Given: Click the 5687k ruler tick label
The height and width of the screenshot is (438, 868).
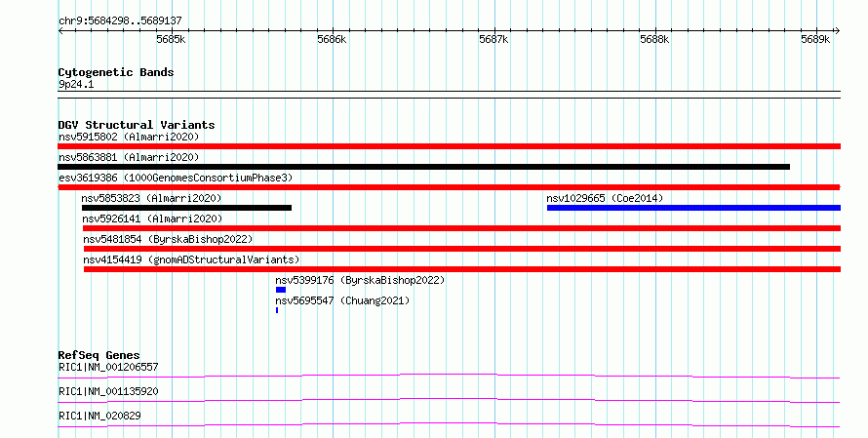Looking at the screenshot, I should click(x=493, y=39).
